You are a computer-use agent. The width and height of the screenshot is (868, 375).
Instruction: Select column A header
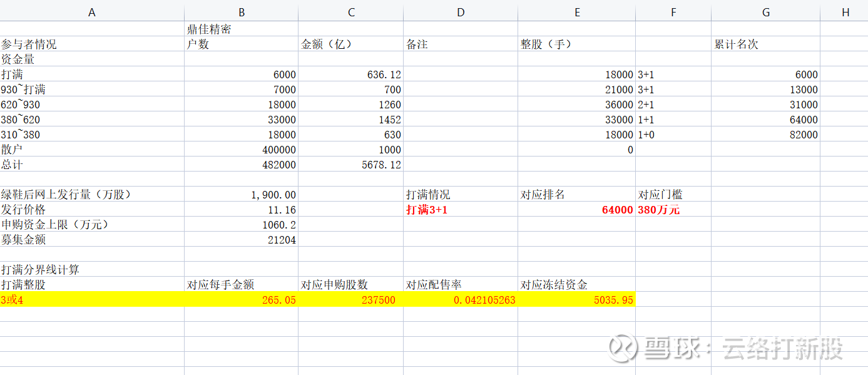pyautogui.click(x=92, y=13)
